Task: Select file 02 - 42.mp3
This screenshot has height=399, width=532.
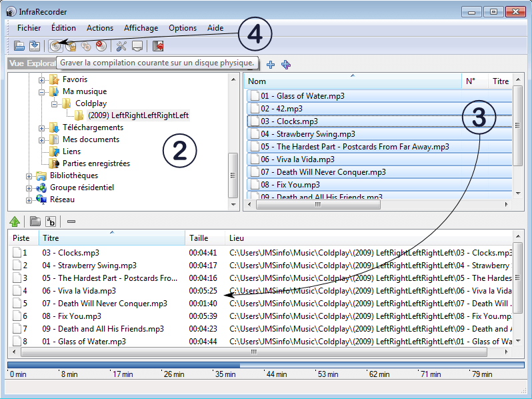Action: [379, 109]
